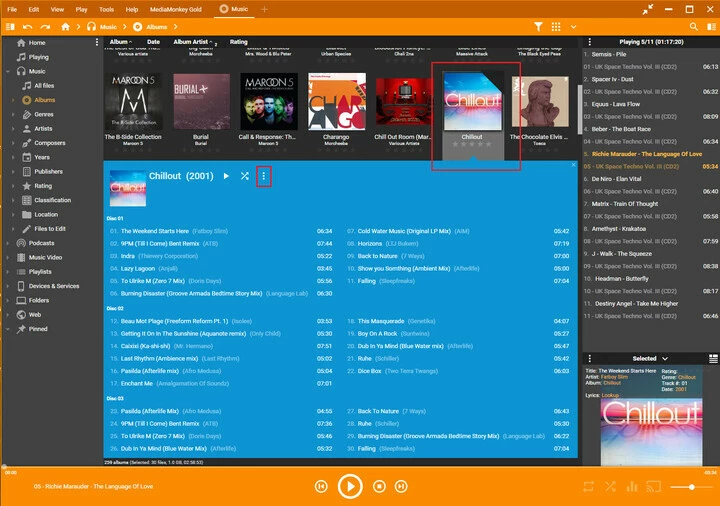Close the Chillout album detail pane
The image size is (720, 506).
point(574,164)
